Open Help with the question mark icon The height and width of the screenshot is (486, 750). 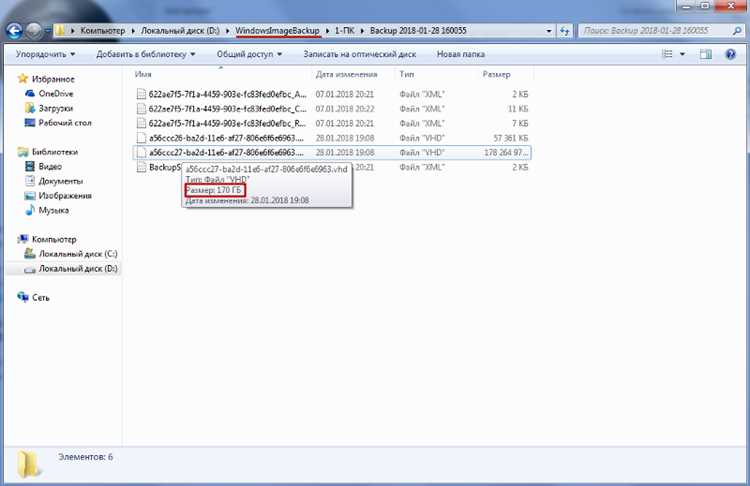(x=730, y=54)
